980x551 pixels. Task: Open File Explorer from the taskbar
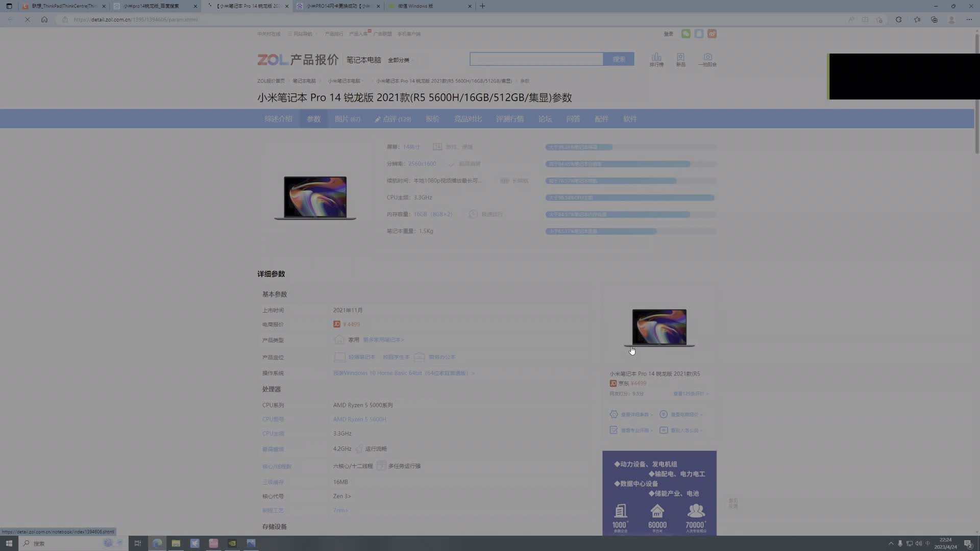tap(176, 543)
